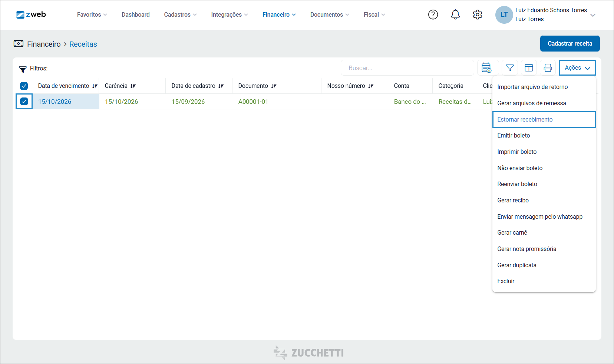The width and height of the screenshot is (614, 364).
Task: Click Cadastrar receita button
Action: (x=570, y=44)
